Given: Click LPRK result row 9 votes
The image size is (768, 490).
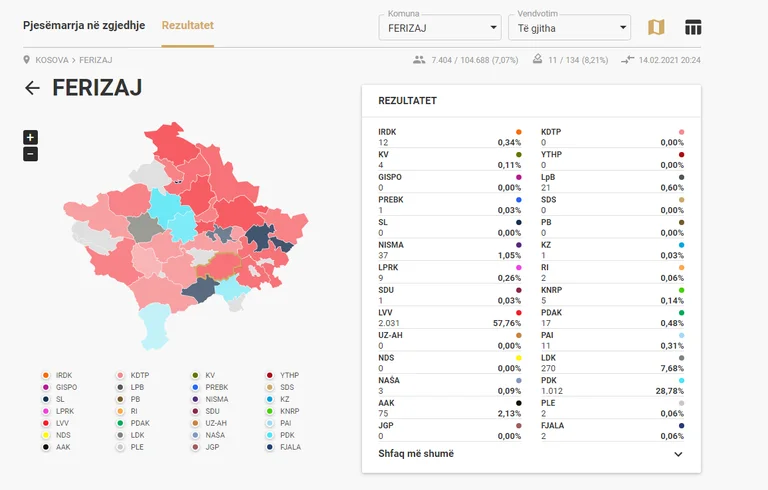Looking at the screenshot, I should 450,272.
